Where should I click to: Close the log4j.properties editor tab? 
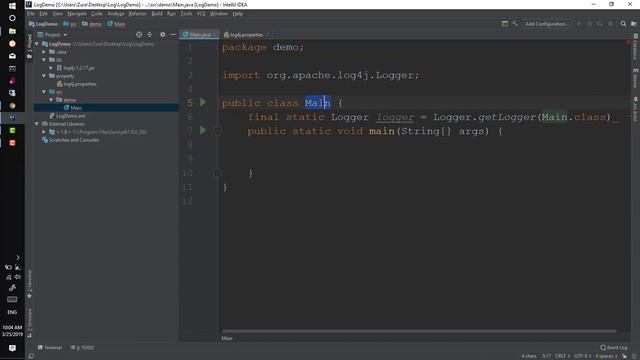click(x=267, y=35)
